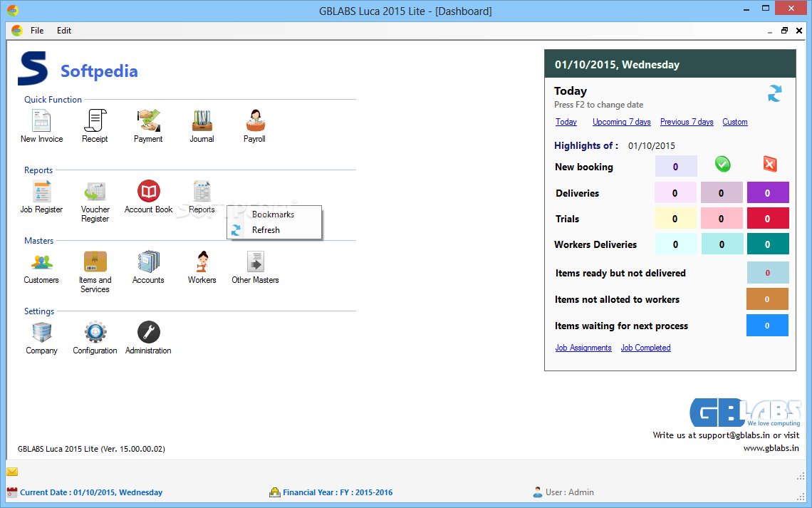Click the Financial Year FY 2015-2016 text

pos(338,492)
